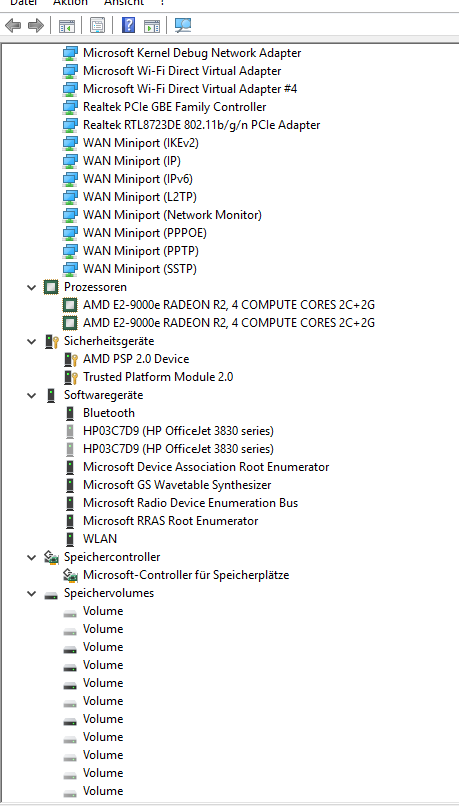Screen dimensions: 459x806
Task: Select Trusted Platform Module 2.0
Action: click(158, 377)
